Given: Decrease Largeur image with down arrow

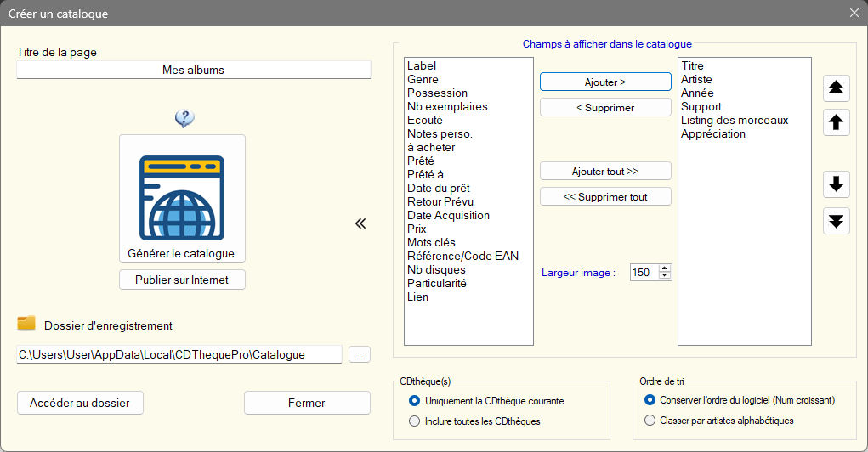Looking at the screenshot, I should (x=665, y=276).
